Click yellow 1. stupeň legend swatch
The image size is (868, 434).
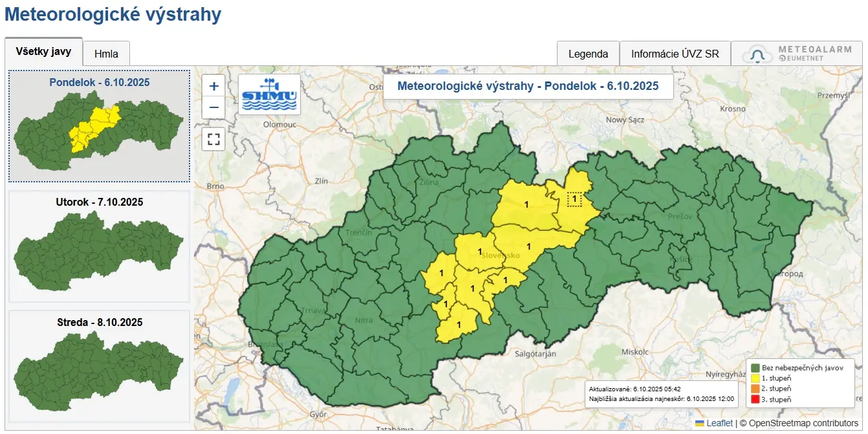(754, 378)
